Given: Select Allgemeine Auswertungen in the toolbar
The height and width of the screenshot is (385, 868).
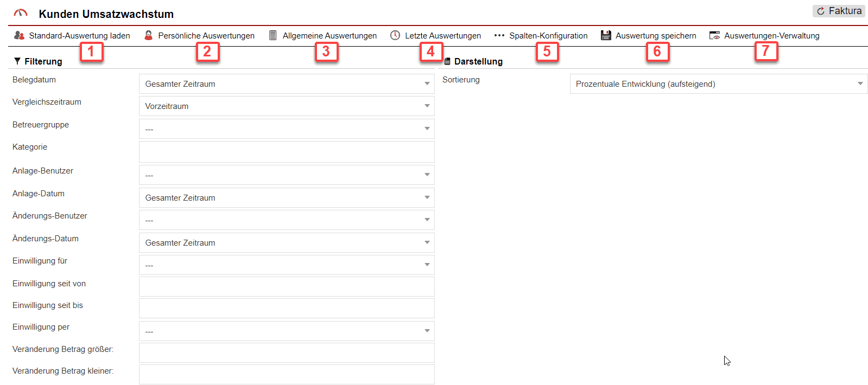Looking at the screenshot, I should [x=329, y=36].
